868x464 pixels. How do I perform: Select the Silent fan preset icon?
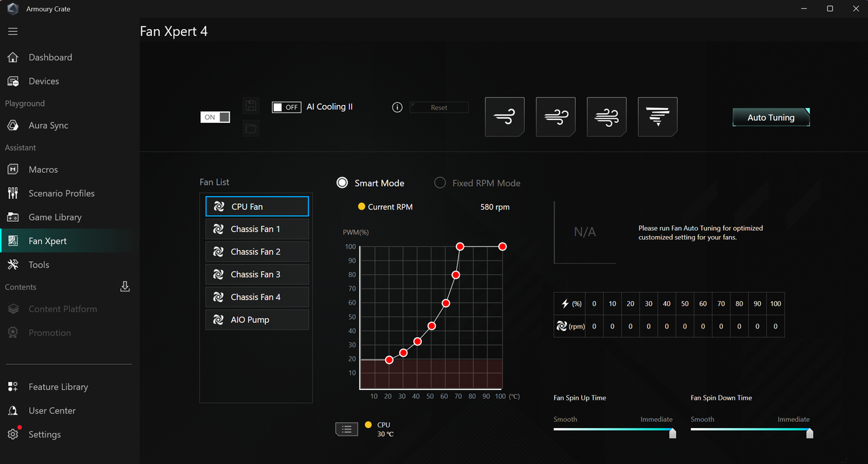coord(505,117)
